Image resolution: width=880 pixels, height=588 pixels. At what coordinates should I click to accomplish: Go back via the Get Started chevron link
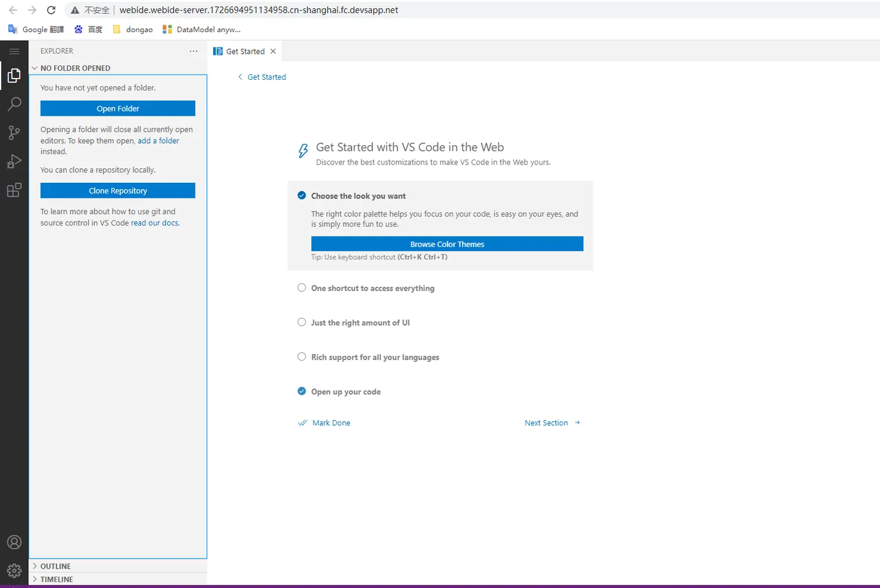pyautogui.click(x=261, y=77)
